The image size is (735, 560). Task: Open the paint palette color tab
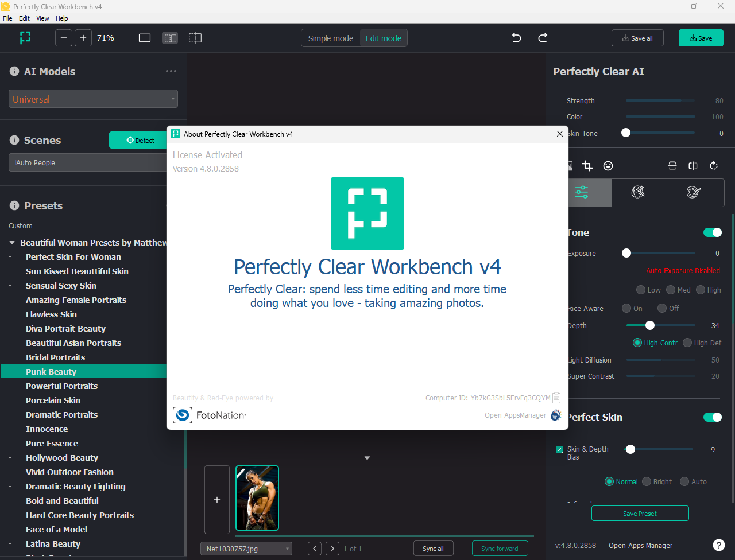pos(694,192)
